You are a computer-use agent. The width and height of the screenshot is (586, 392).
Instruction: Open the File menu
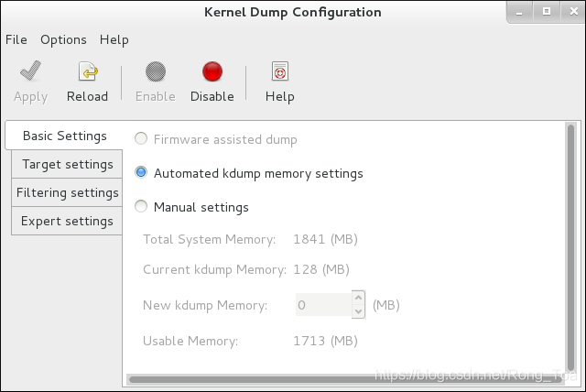click(16, 39)
